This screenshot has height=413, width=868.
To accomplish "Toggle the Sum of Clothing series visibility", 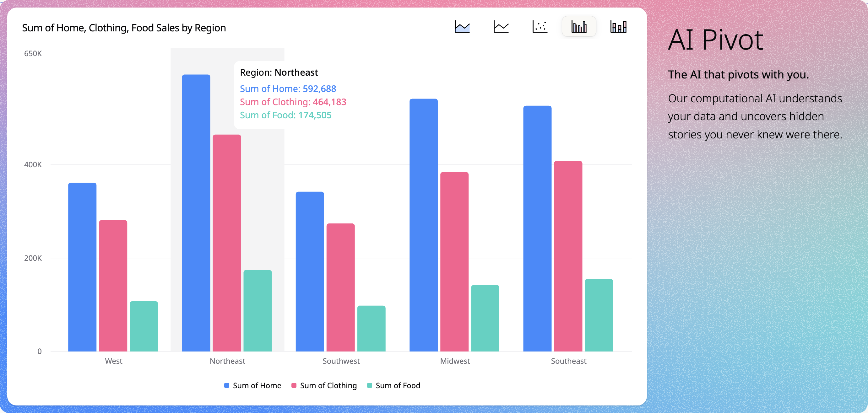I will tap(328, 385).
